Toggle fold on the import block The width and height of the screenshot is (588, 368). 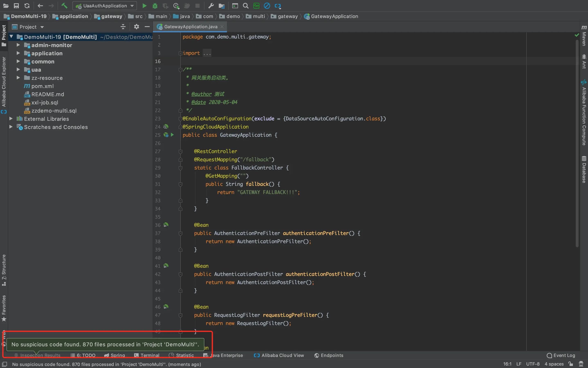click(180, 53)
